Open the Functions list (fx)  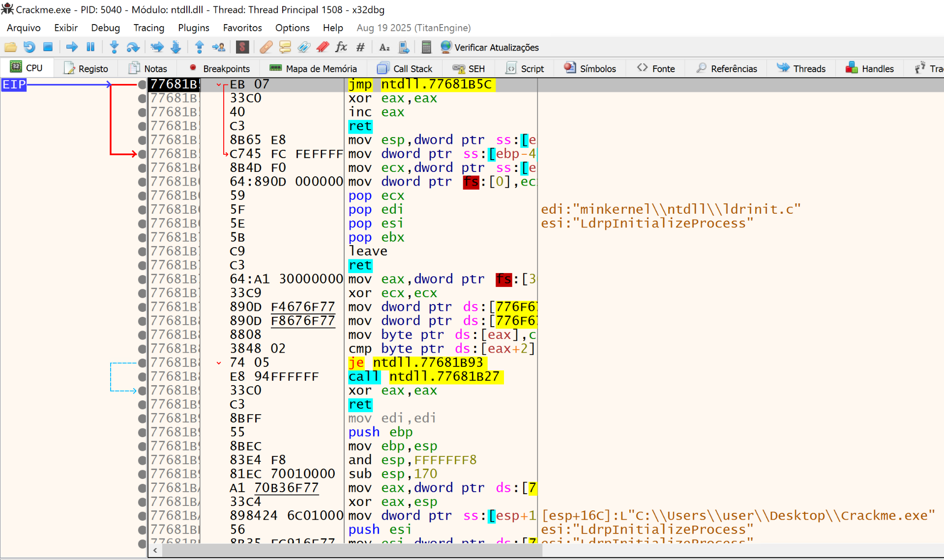point(341,47)
